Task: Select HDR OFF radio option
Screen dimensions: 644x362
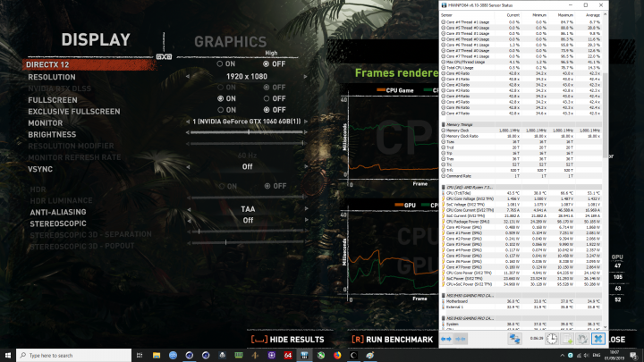Action: tap(267, 186)
